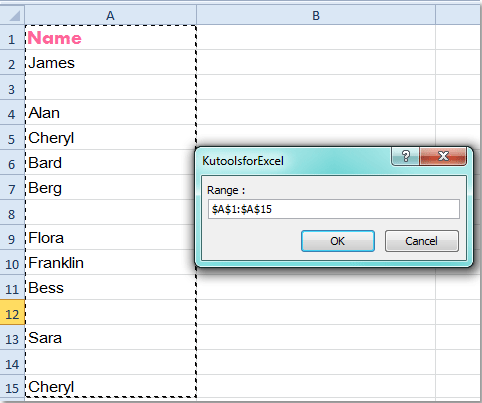Select column B header
This screenshot has width=482, height=403.
[316, 16]
